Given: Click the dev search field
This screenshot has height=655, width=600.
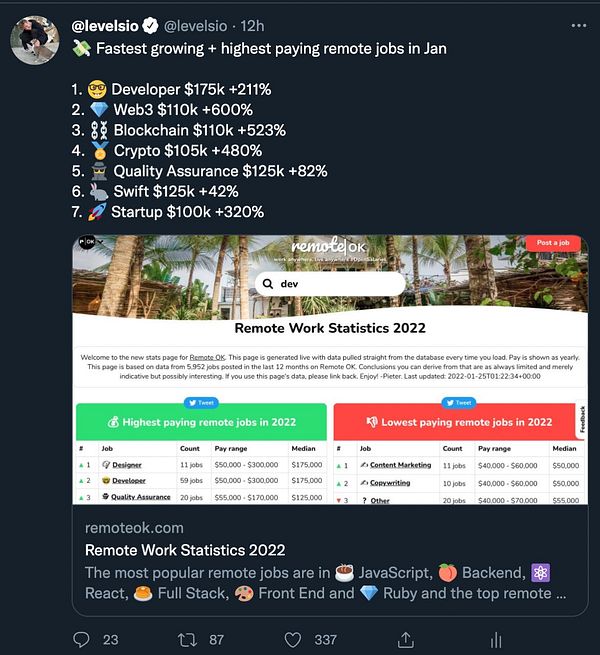Looking at the screenshot, I should (330, 284).
